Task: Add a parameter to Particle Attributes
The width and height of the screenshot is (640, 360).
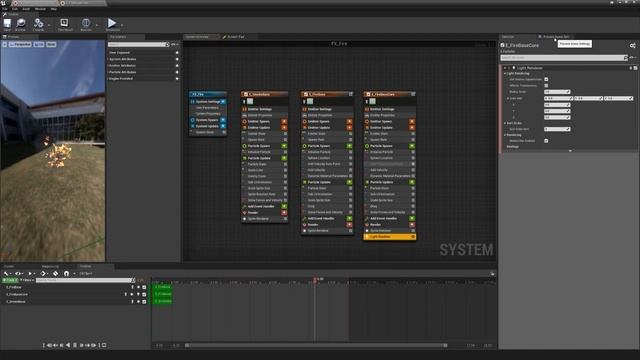Action: tap(177, 72)
